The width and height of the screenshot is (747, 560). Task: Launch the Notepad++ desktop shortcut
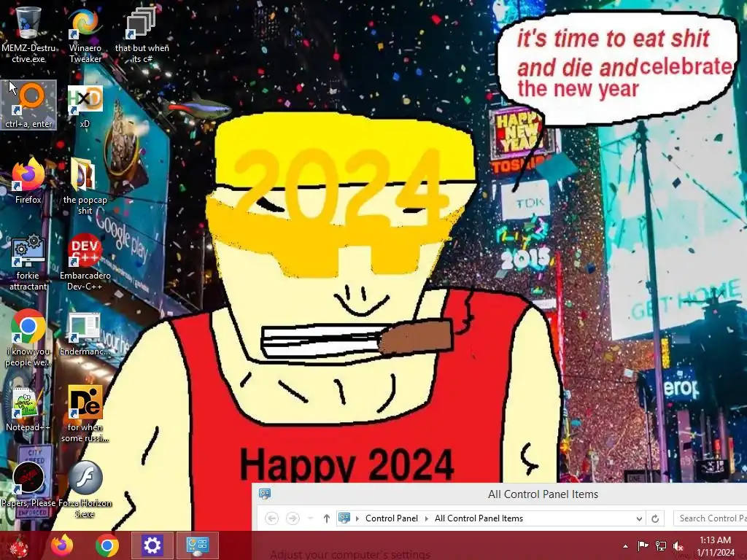pyautogui.click(x=28, y=409)
